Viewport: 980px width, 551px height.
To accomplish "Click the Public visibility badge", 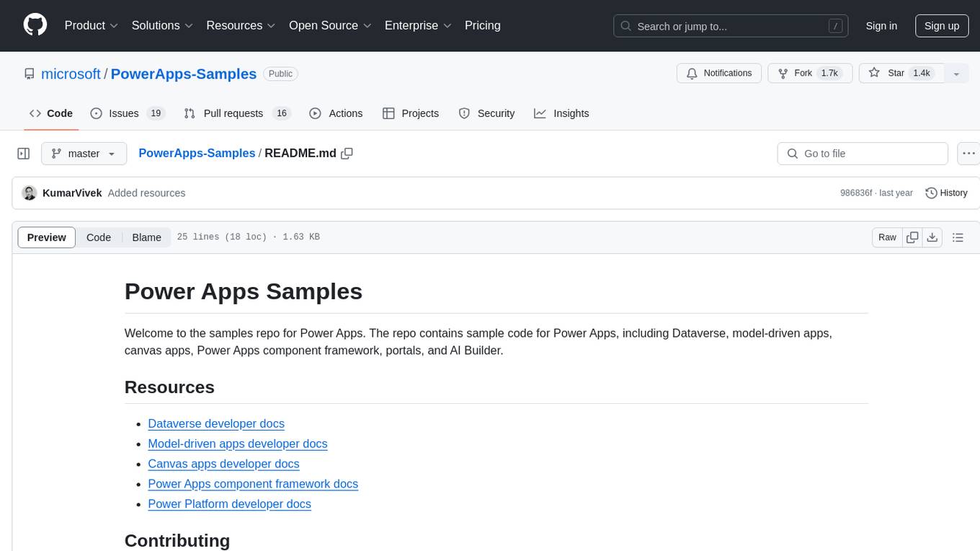I will 280,74.
